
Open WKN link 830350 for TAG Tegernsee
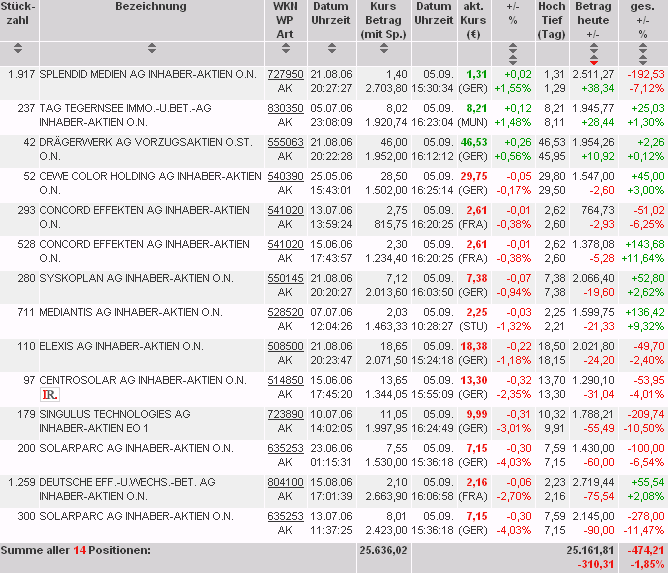285,108
